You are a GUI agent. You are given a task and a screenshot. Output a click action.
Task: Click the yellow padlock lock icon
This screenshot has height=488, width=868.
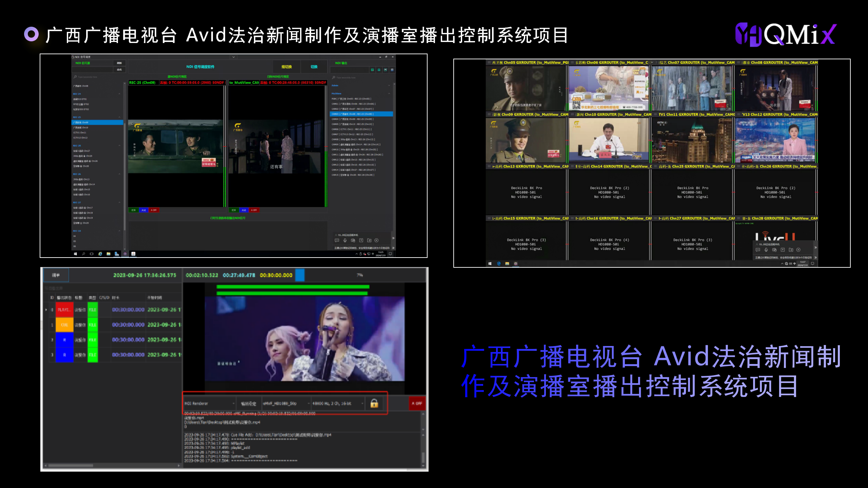374,403
